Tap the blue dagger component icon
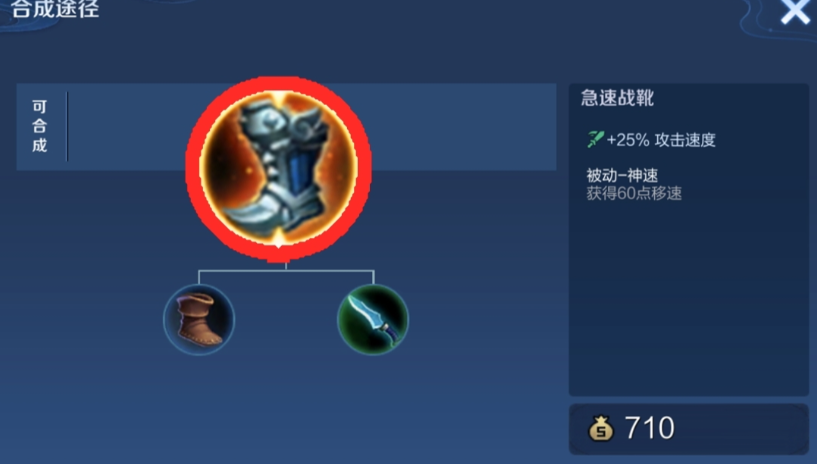The width and height of the screenshot is (817, 464). coord(373,320)
